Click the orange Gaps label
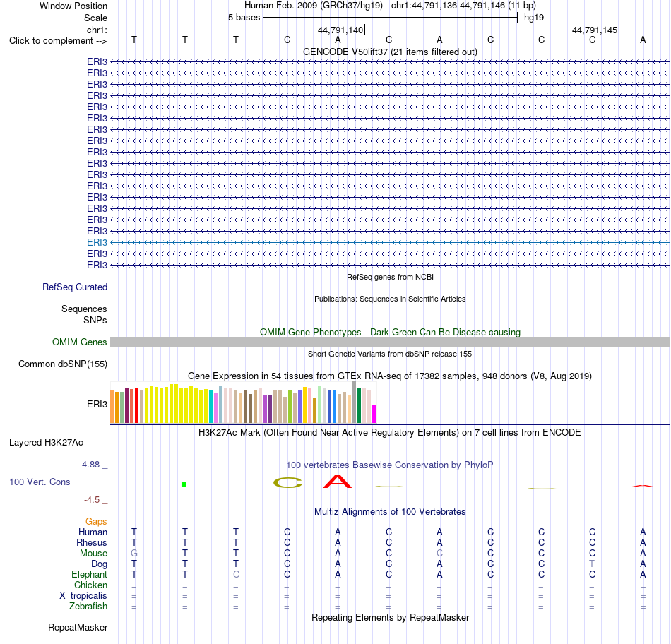The image size is (671, 644). click(x=96, y=521)
